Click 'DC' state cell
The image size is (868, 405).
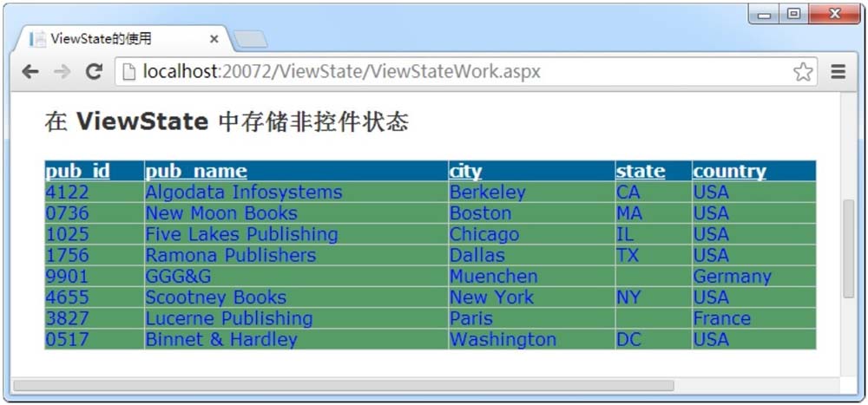pos(654,339)
